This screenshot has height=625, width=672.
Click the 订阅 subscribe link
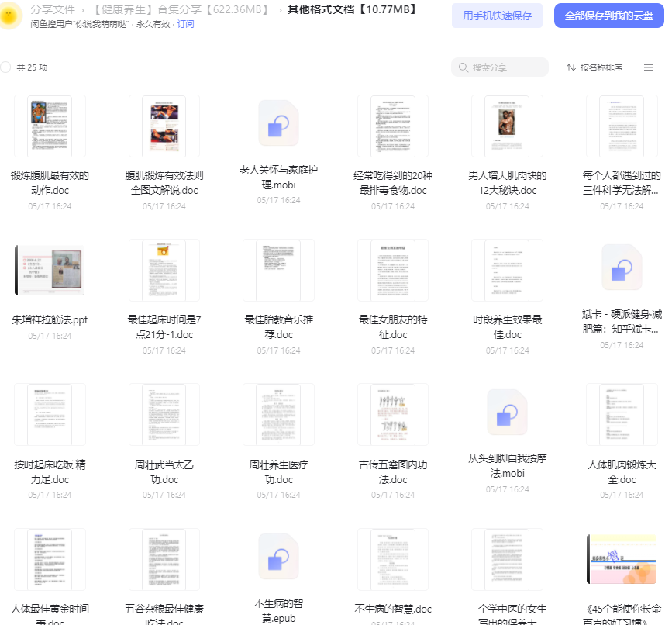point(185,25)
